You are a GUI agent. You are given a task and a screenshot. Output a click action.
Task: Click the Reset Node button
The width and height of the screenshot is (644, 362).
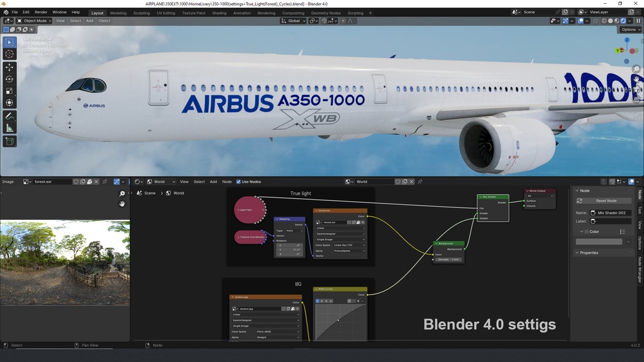tap(602, 200)
